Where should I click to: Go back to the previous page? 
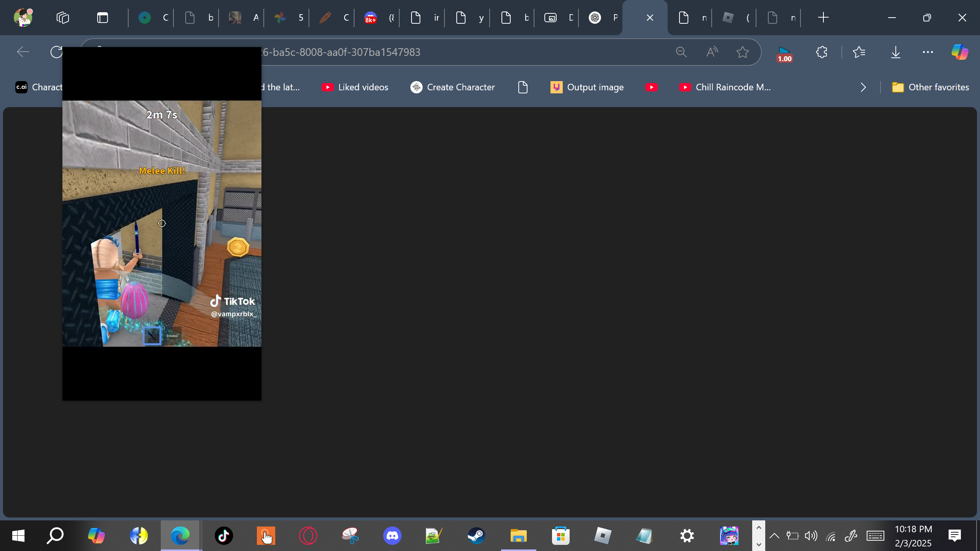pos(23,52)
